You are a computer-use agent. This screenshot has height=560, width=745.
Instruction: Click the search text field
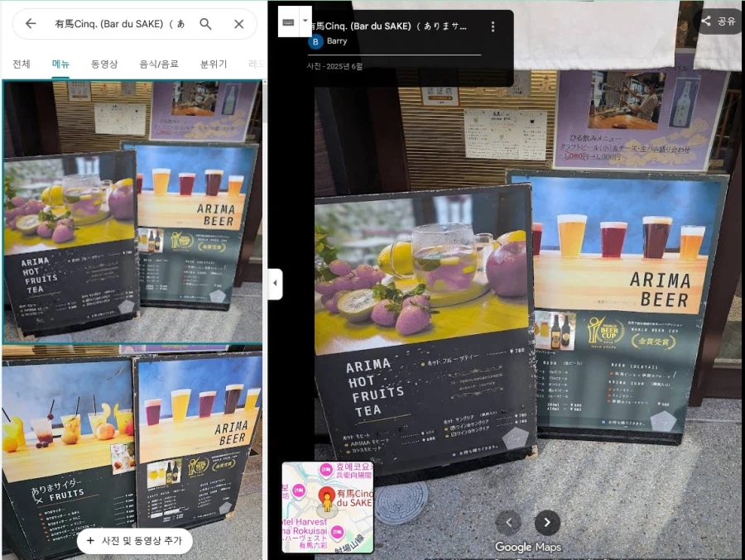(x=118, y=24)
